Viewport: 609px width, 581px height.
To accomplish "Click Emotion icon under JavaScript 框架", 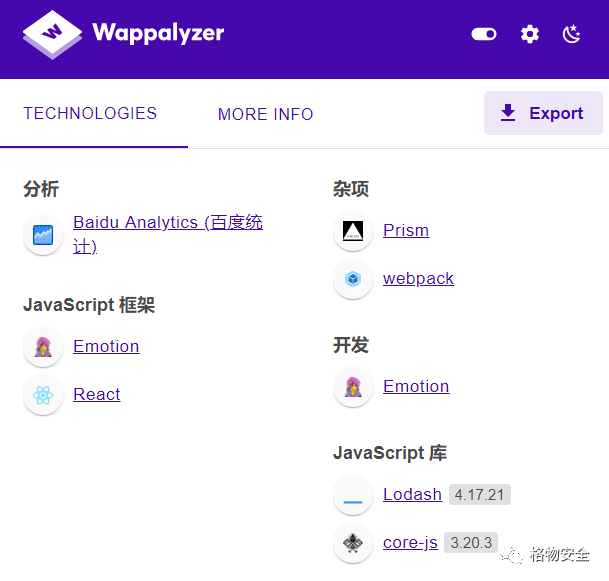I will click(x=43, y=347).
